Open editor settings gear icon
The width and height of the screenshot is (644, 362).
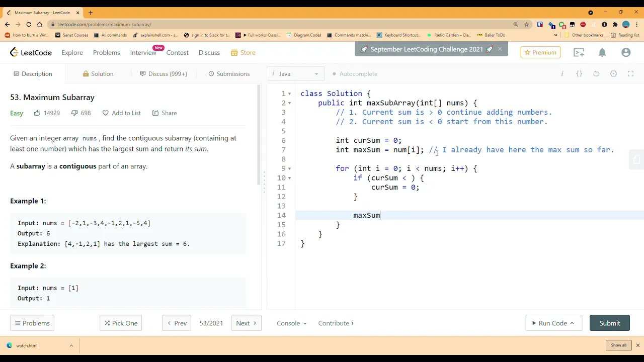613,74
